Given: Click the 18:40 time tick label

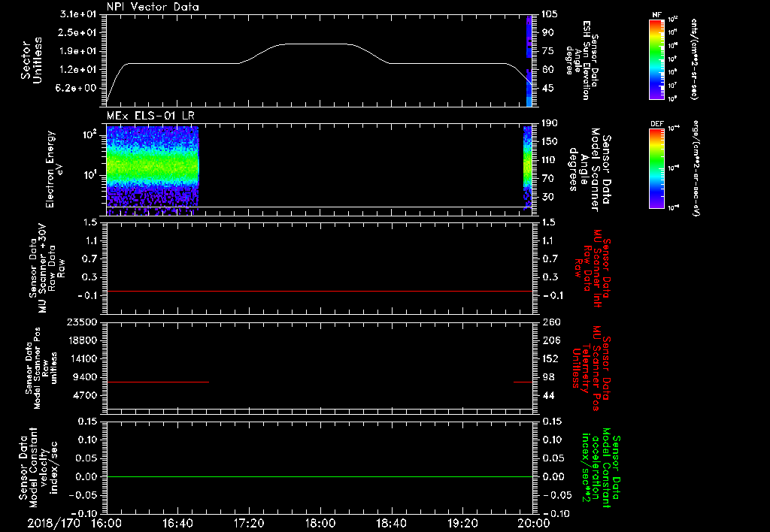Looking at the screenshot, I should 391,523.
